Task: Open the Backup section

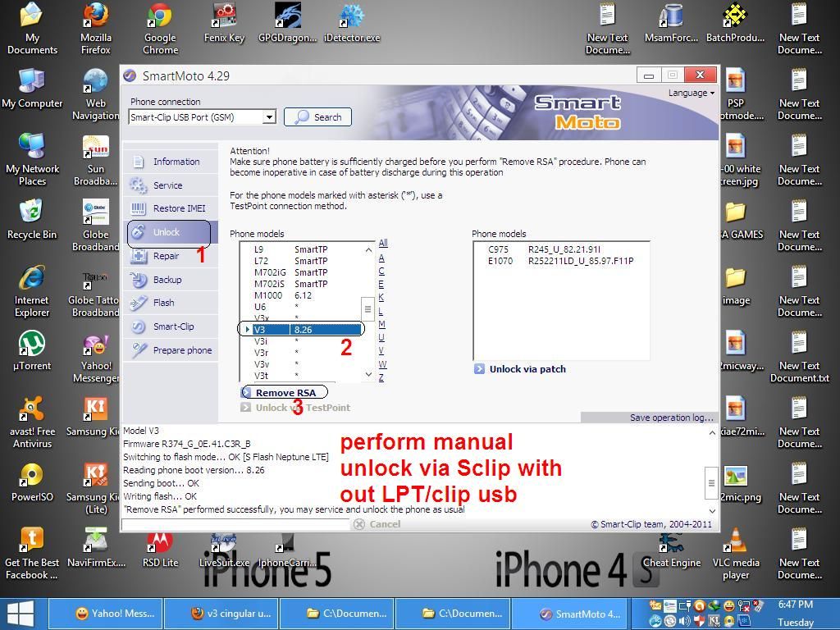Action: pos(171,279)
